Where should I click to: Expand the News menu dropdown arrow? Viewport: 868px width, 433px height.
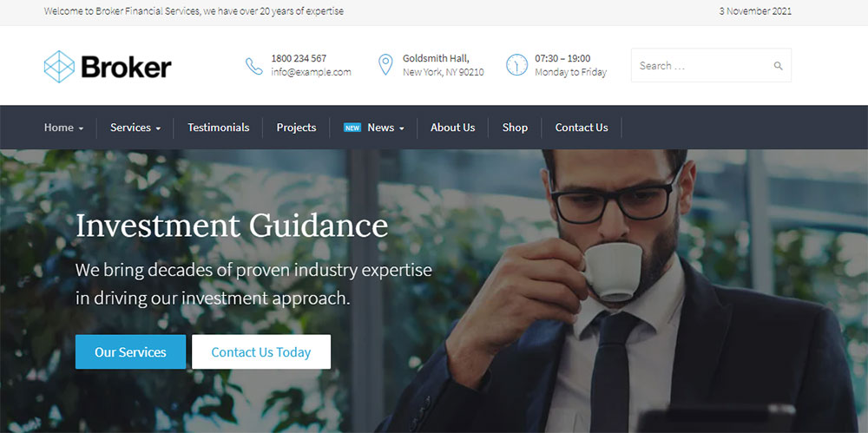point(401,128)
